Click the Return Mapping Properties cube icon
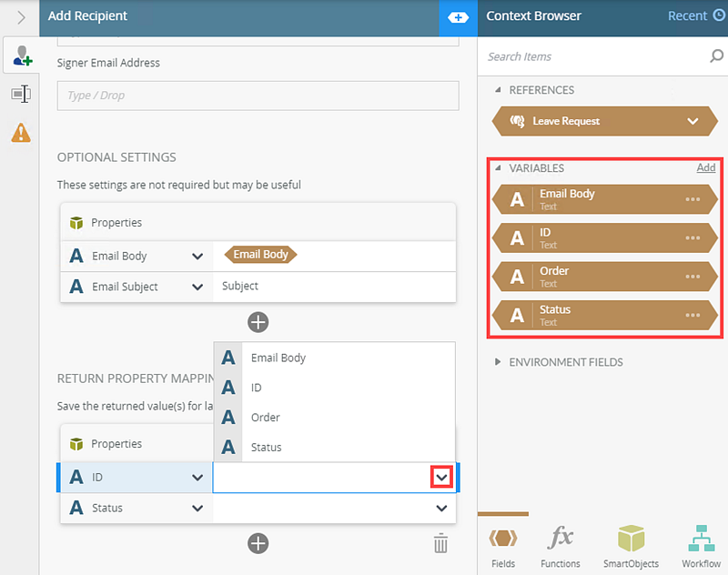728x575 pixels. pyautogui.click(x=76, y=444)
